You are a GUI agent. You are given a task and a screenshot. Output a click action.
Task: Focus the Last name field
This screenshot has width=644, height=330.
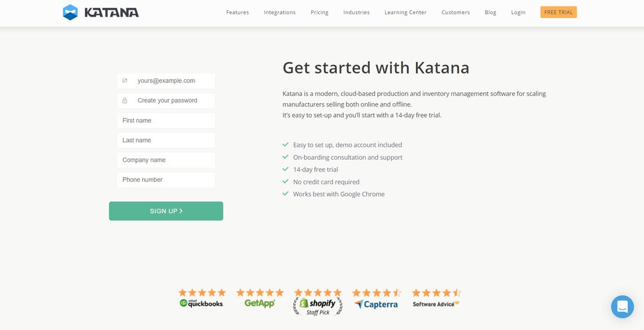pyautogui.click(x=166, y=140)
